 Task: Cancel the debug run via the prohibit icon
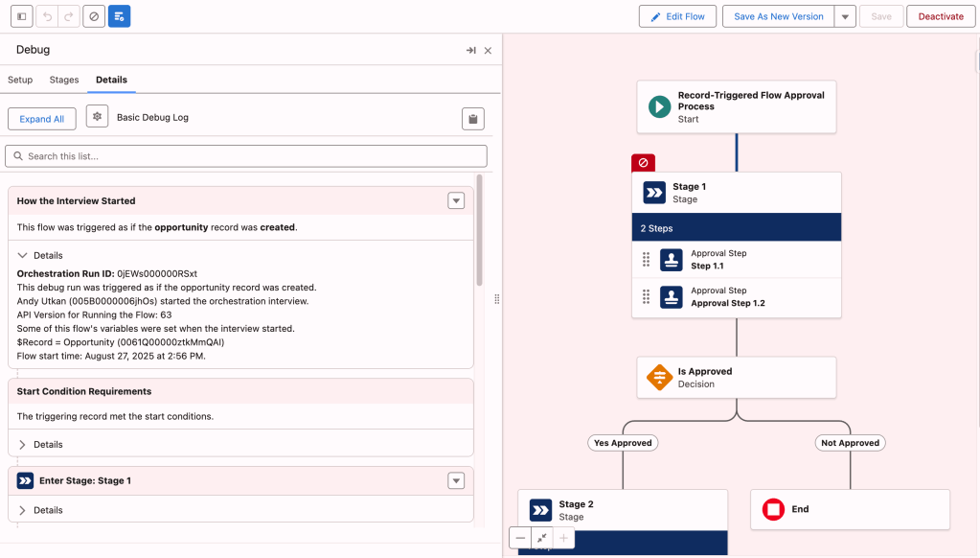(x=93, y=16)
